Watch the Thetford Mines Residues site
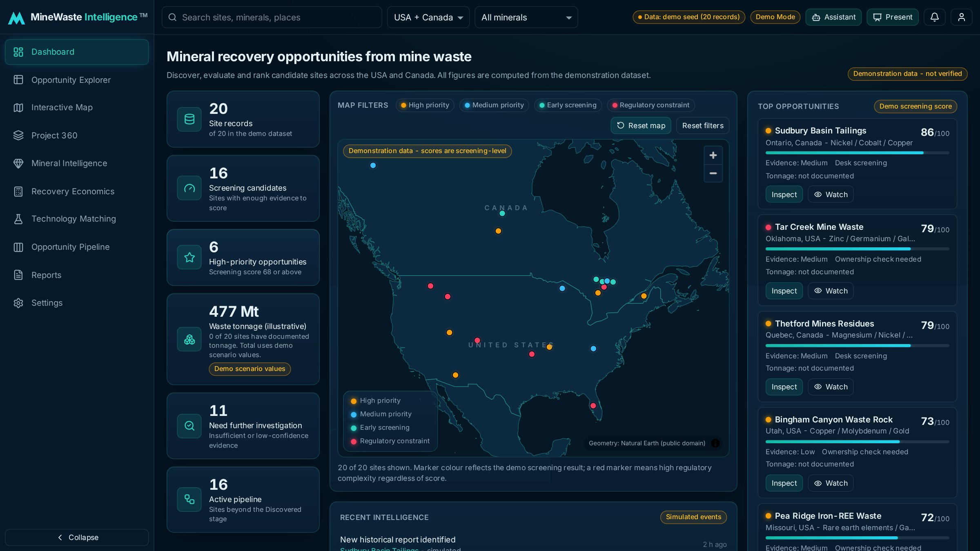The height and width of the screenshot is (551, 980). [831, 387]
